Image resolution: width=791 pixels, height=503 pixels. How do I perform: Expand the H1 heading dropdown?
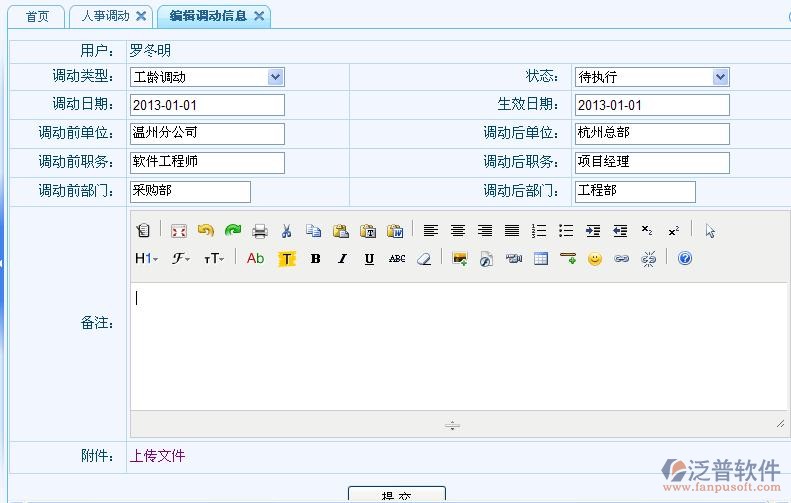tap(146, 259)
